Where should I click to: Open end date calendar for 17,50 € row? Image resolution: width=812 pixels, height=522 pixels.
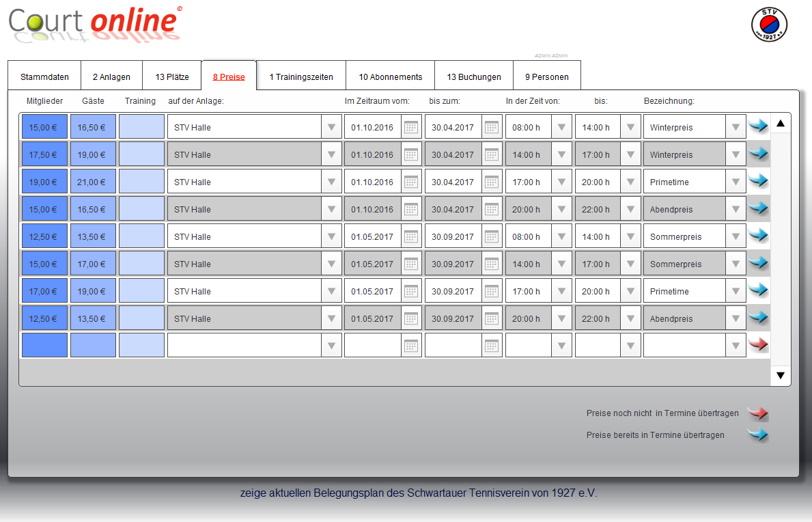pos(492,154)
